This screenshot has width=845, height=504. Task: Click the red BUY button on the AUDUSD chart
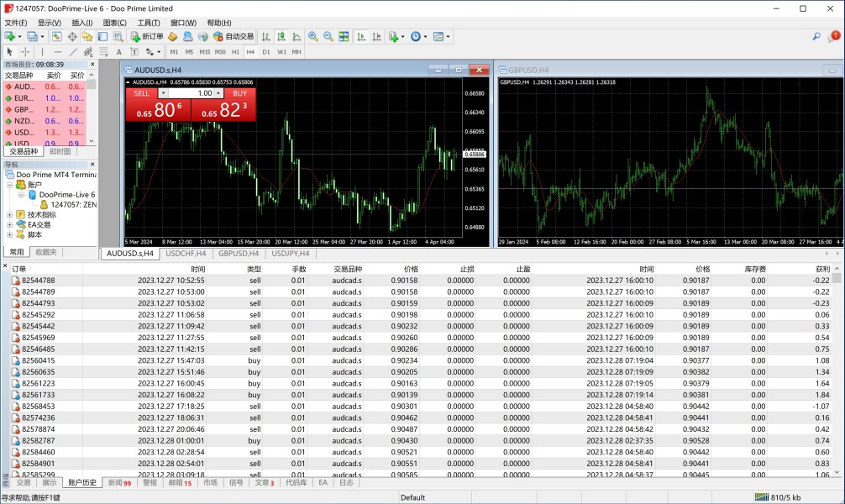tap(240, 93)
